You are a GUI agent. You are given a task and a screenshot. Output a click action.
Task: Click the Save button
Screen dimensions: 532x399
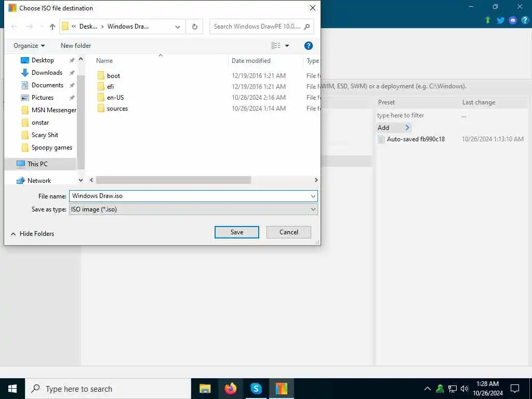[x=237, y=232]
